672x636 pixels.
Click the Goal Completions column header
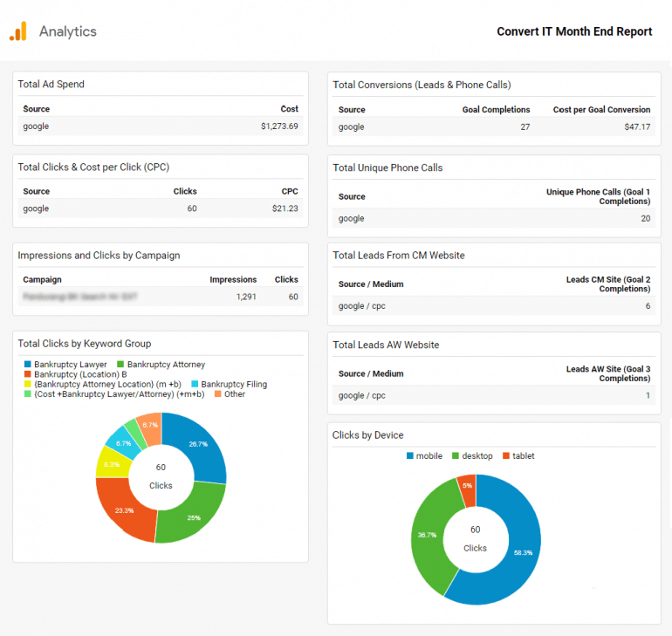pyautogui.click(x=496, y=110)
